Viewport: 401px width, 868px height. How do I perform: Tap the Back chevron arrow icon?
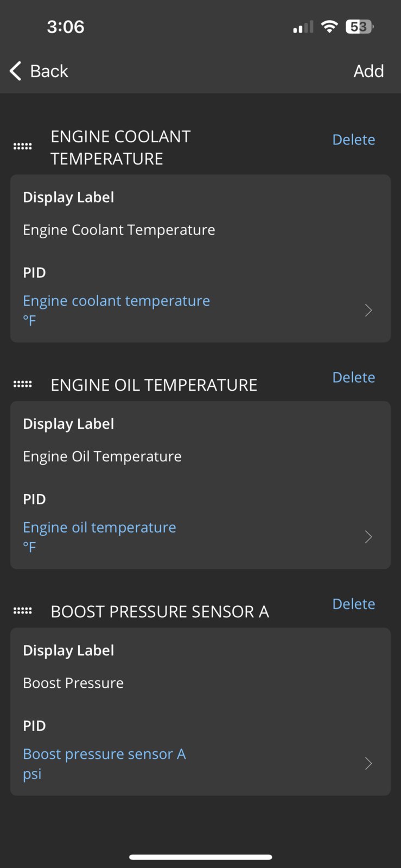[16, 71]
